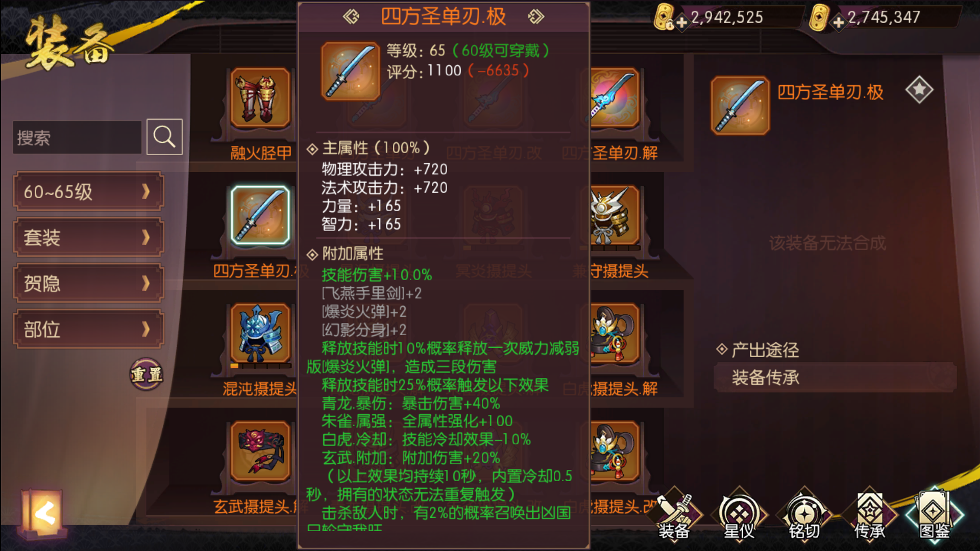The image size is (980, 551).
Task: Switch to next item with right arrow
Action: point(536,17)
